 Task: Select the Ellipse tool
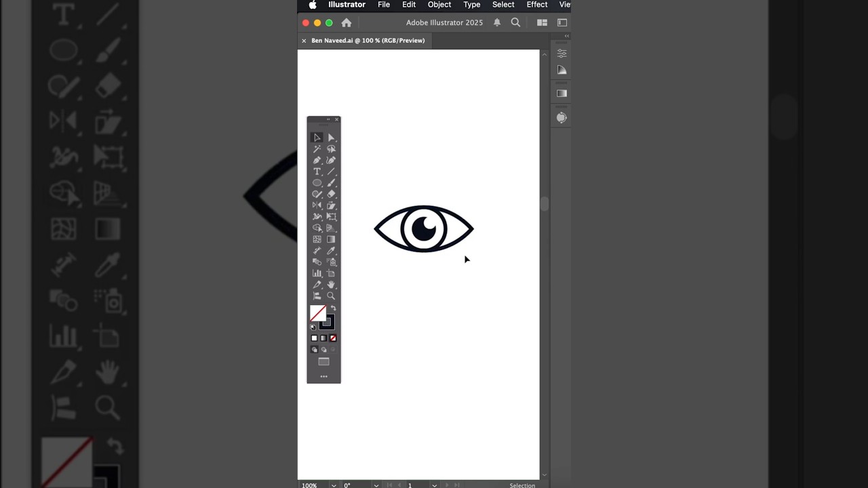click(317, 183)
